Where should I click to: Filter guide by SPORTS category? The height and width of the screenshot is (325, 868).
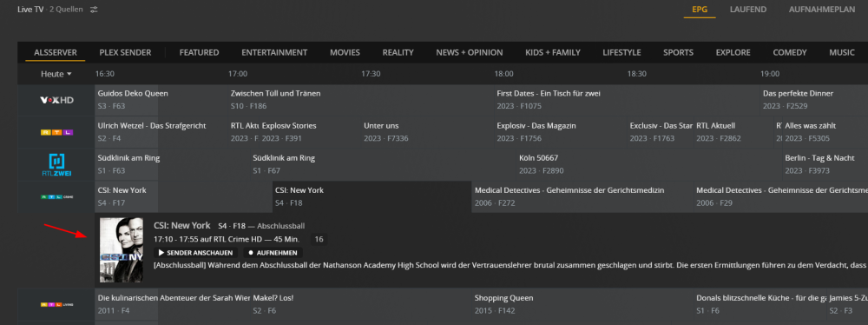coord(678,53)
